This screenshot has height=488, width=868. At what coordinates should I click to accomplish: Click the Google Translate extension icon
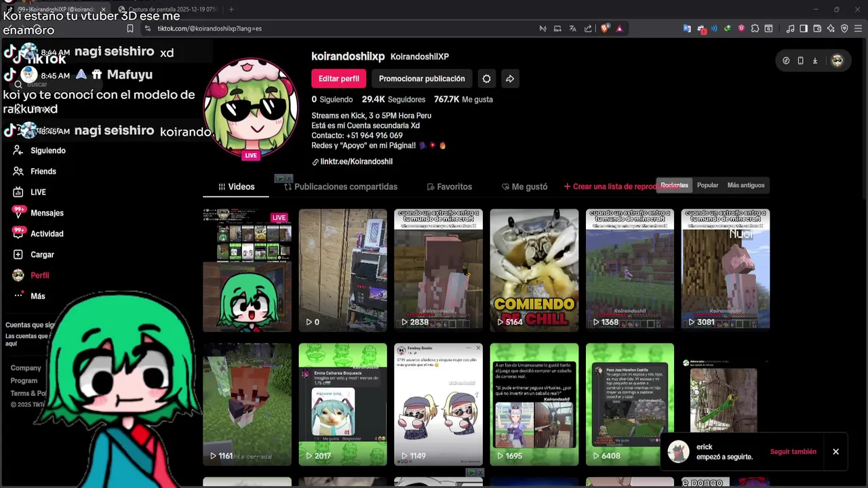point(687,28)
